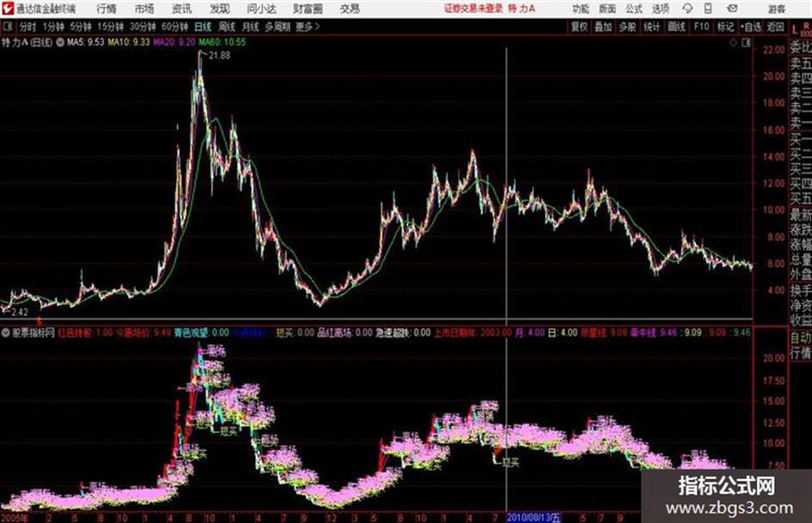
Task: Click the MA60: 10.55 value label
Action: pyautogui.click(x=223, y=42)
